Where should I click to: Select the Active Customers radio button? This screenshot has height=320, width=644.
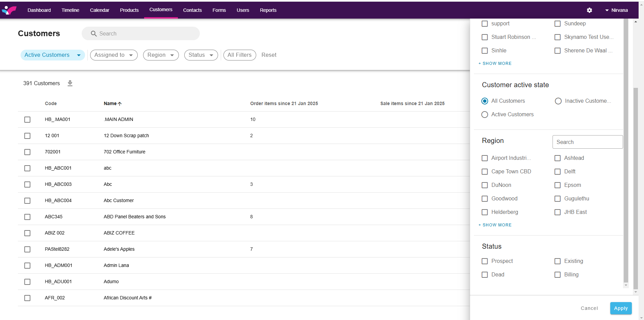[x=485, y=115]
